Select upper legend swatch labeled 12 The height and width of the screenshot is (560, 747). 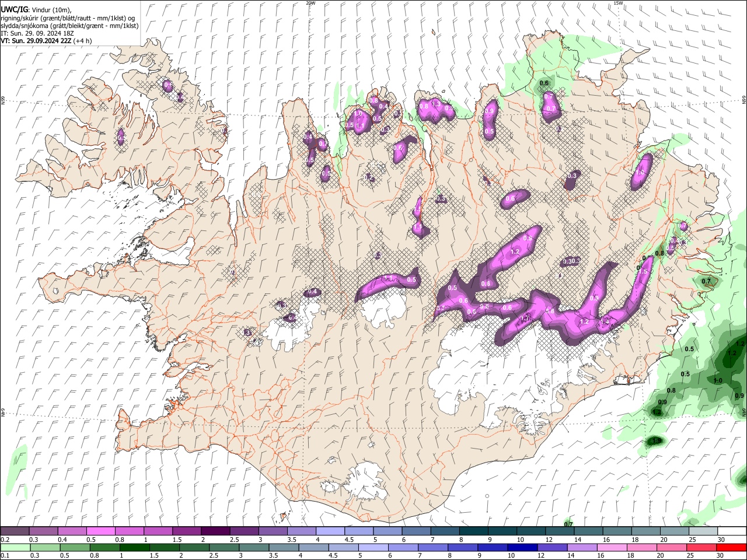[560, 531]
